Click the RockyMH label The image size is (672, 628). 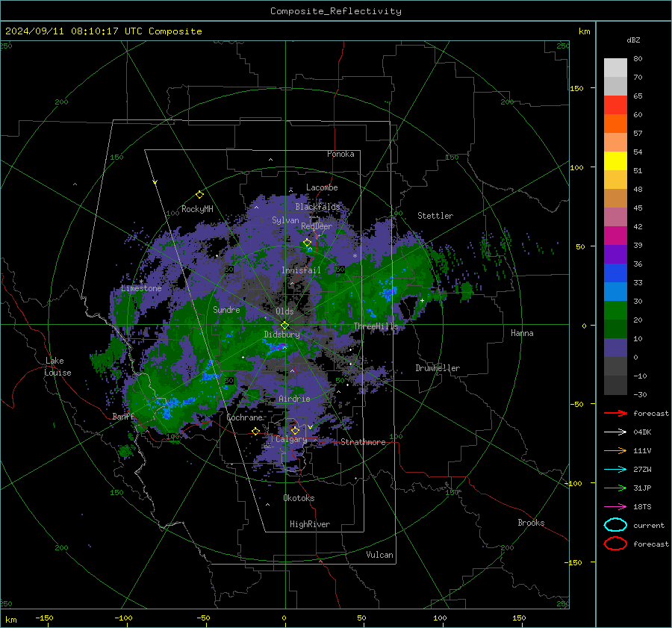coord(197,209)
